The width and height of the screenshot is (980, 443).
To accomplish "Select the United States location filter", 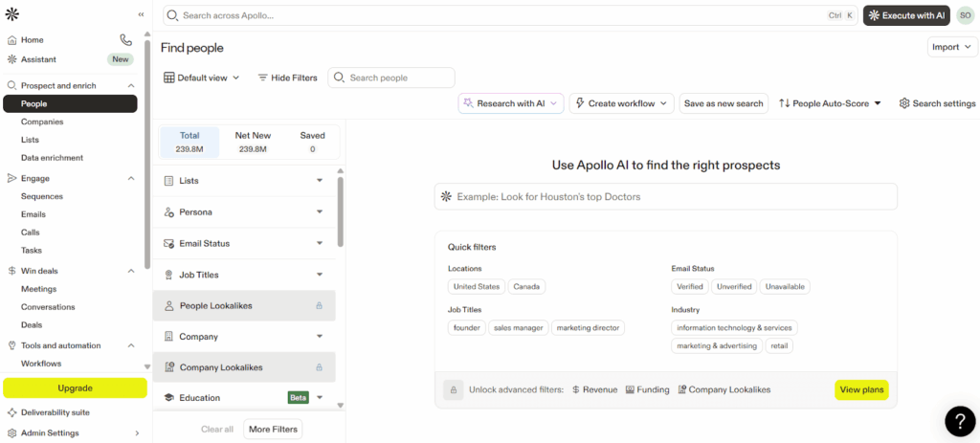I will (x=476, y=286).
